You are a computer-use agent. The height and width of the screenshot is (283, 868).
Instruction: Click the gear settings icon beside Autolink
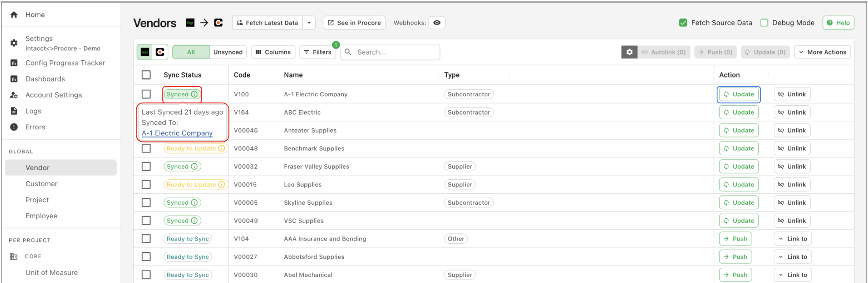click(x=629, y=52)
